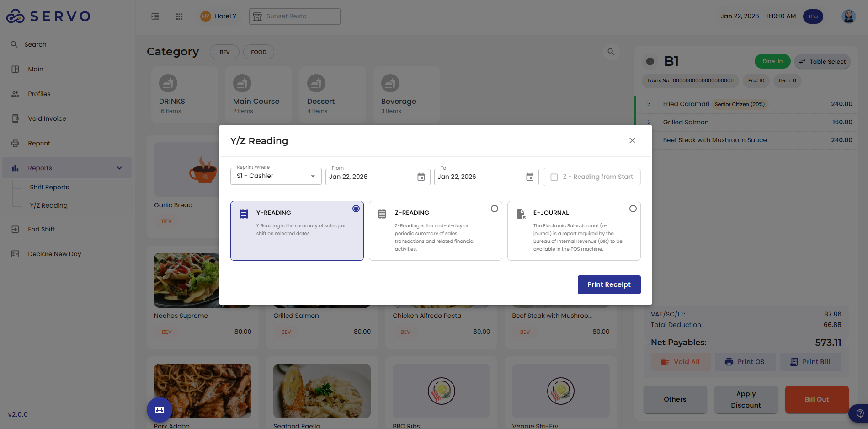
Task: Open the From date calendar picker
Action: click(421, 177)
